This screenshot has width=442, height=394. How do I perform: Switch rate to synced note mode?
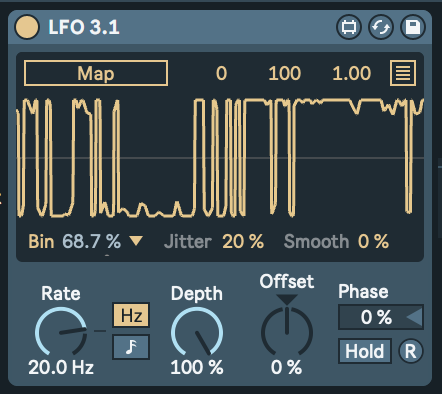131,347
